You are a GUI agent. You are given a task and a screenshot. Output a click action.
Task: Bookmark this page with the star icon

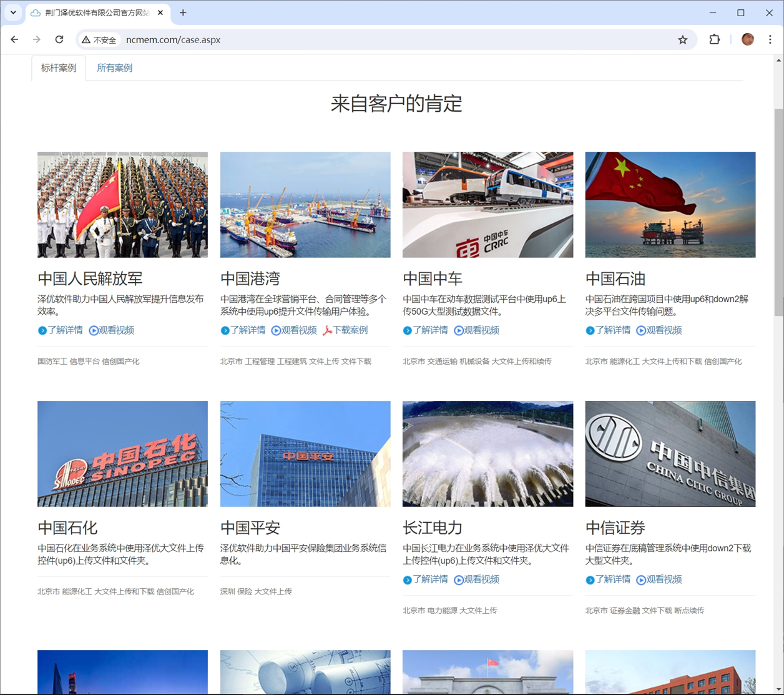coord(683,39)
